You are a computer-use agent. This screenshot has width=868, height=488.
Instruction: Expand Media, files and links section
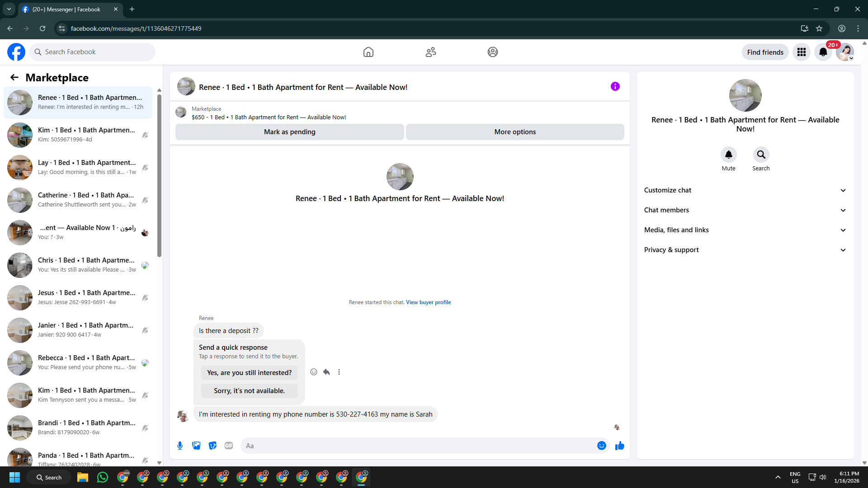(x=745, y=230)
